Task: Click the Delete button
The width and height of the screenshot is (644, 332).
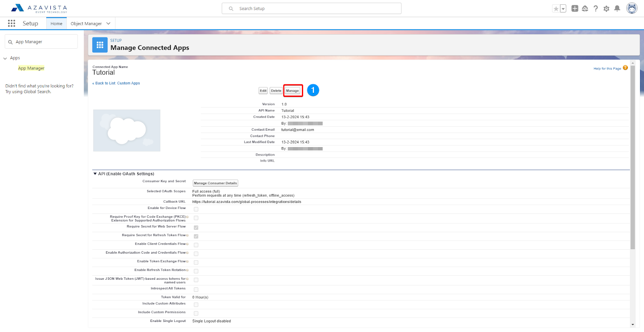Action: 276,91
